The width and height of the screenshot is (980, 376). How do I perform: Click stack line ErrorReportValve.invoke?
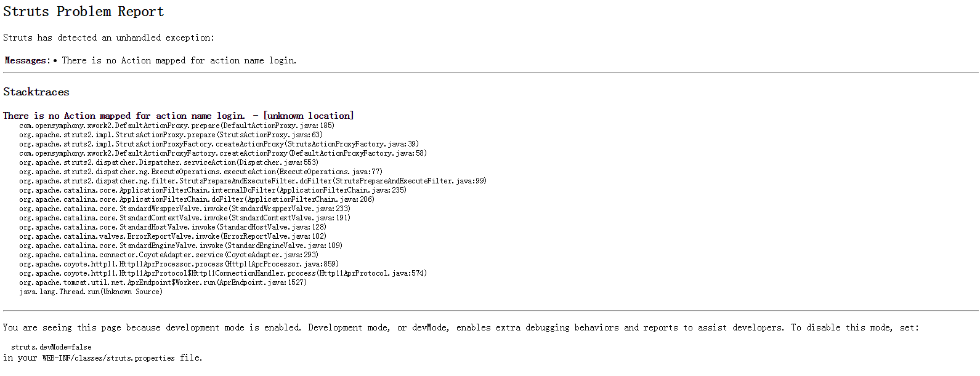(x=172, y=236)
